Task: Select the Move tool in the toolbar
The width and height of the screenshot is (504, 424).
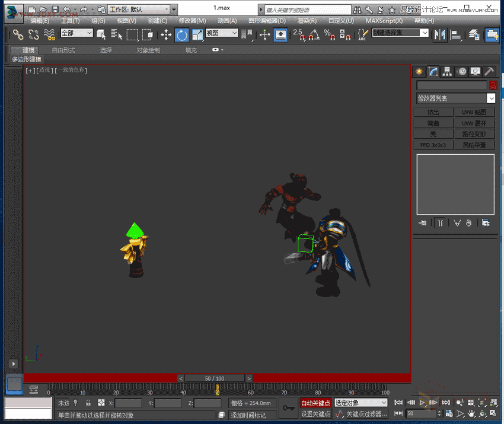Action: point(165,35)
